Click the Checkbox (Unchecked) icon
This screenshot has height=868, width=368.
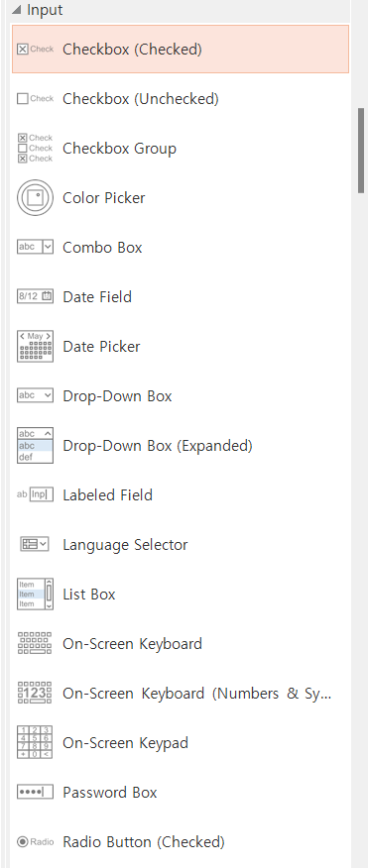point(35,98)
